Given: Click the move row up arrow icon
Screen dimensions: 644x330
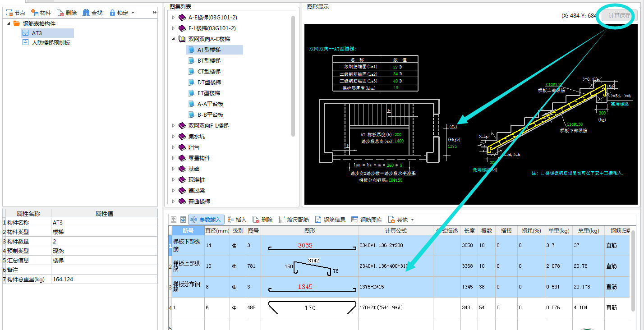Looking at the screenshot, I should [x=174, y=220].
